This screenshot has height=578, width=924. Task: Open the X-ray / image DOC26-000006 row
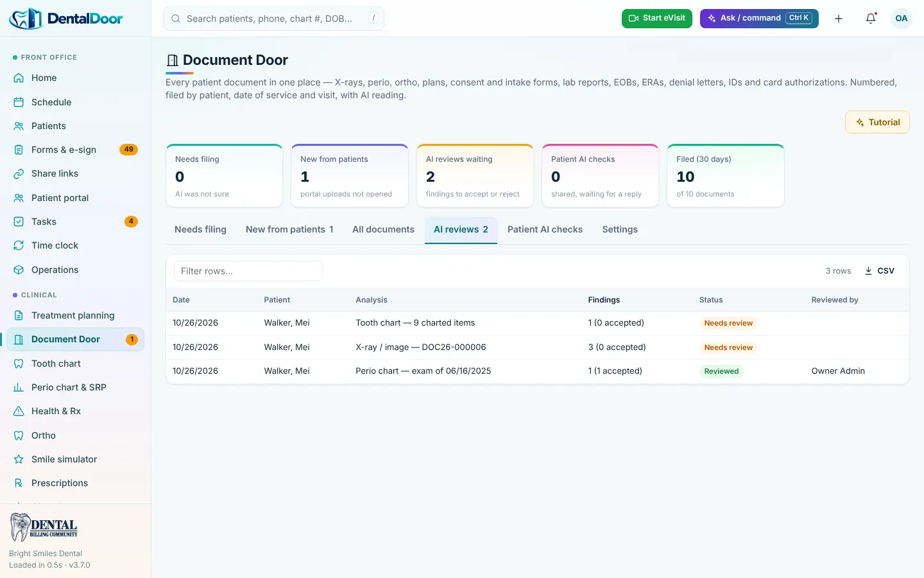tap(538, 347)
